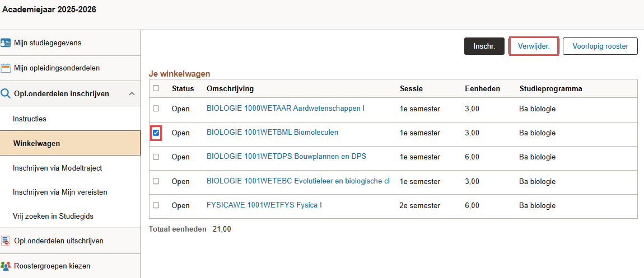This screenshot has width=644, height=278.
Task: Uncheck the Biomoleculen course checkbox
Action: (156, 133)
